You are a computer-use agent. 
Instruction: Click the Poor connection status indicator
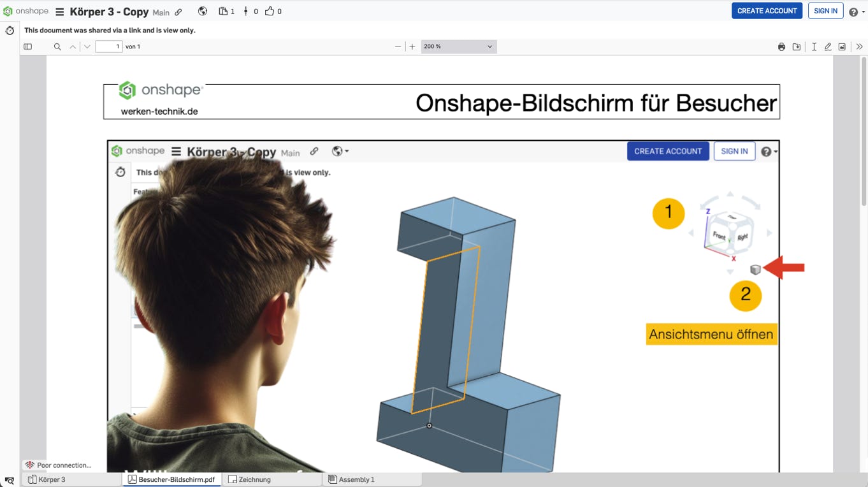tap(59, 465)
